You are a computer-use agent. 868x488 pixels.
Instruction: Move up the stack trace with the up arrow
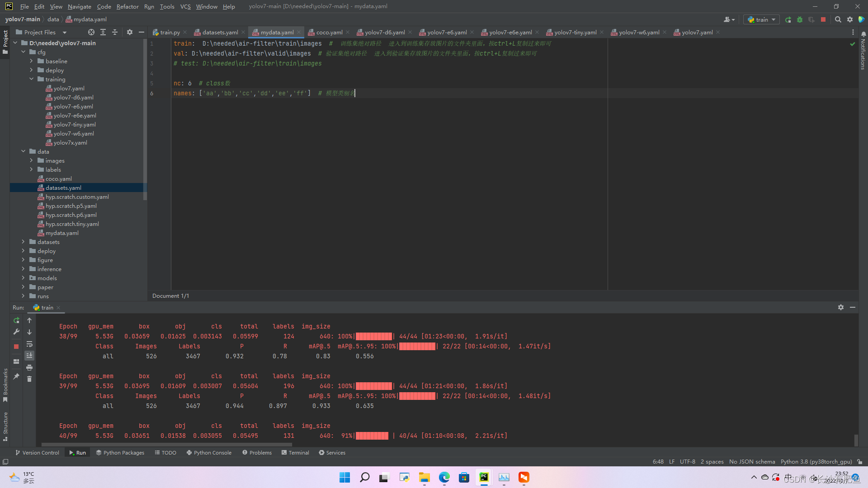pos(29,320)
